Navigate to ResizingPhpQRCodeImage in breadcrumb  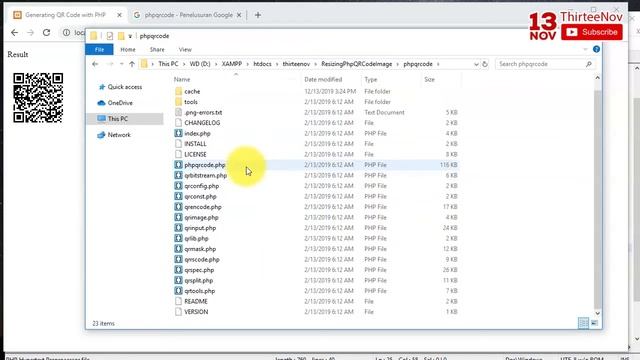click(357, 64)
